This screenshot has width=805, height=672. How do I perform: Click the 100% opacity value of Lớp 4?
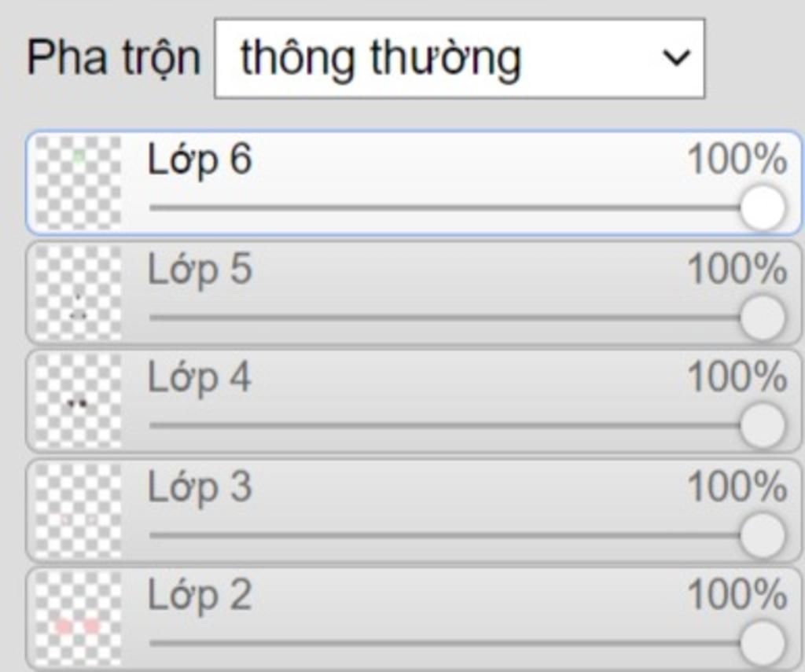[x=737, y=378]
